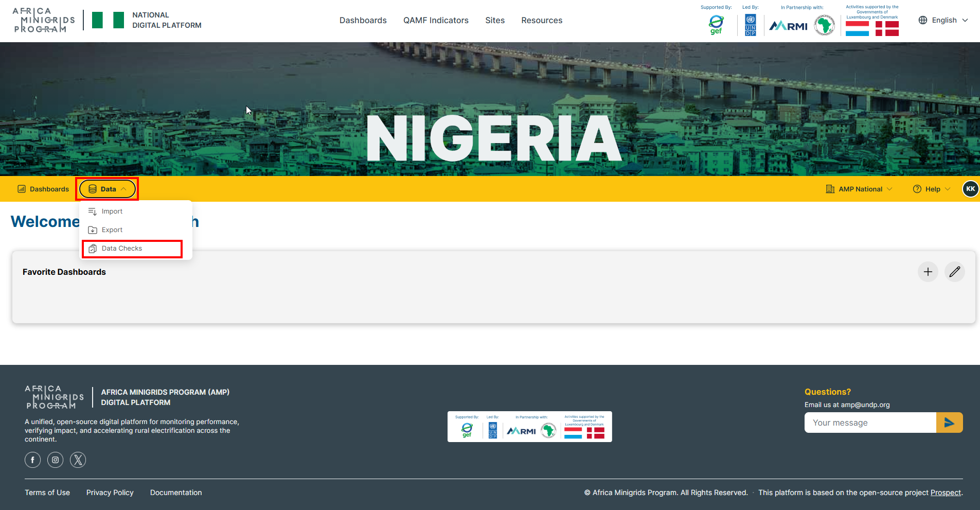Click the Import list icon
This screenshot has width=980, height=510.
[x=93, y=212]
